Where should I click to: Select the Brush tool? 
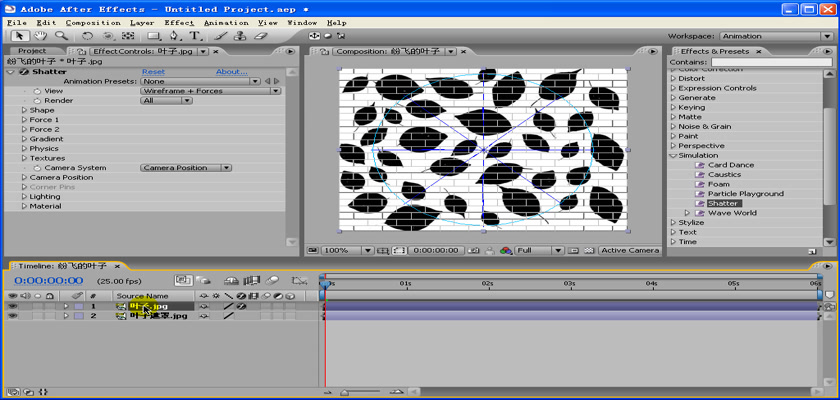(221, 36)
